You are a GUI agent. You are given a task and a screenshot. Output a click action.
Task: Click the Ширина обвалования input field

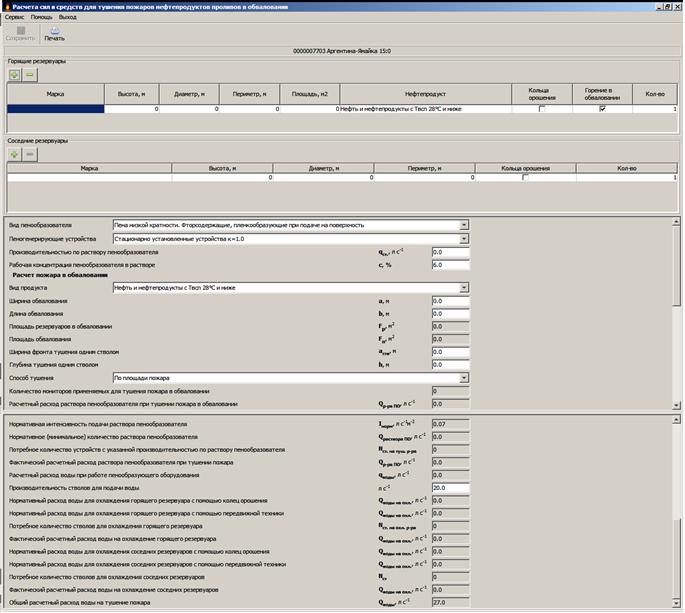pos(450,300)
